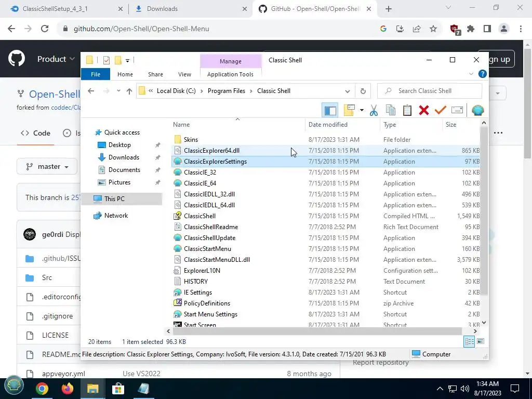Switch to Details view button in status bar

470,342
